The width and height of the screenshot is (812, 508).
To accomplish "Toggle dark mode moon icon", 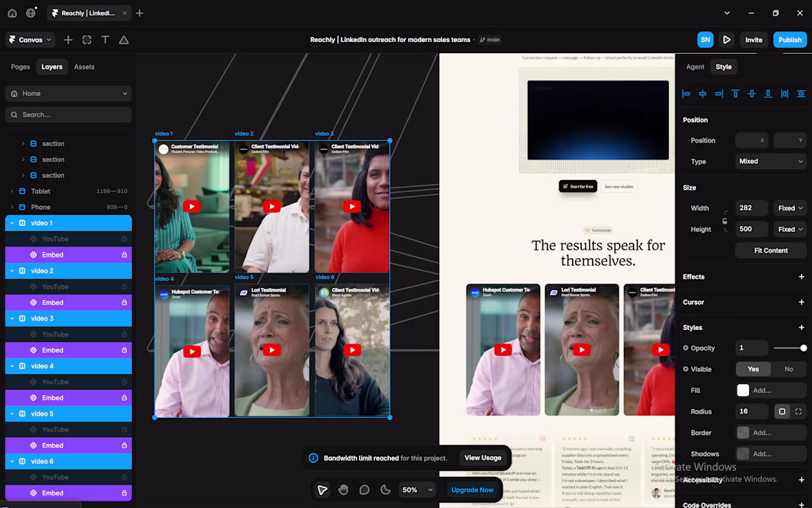I will [385, 490].
